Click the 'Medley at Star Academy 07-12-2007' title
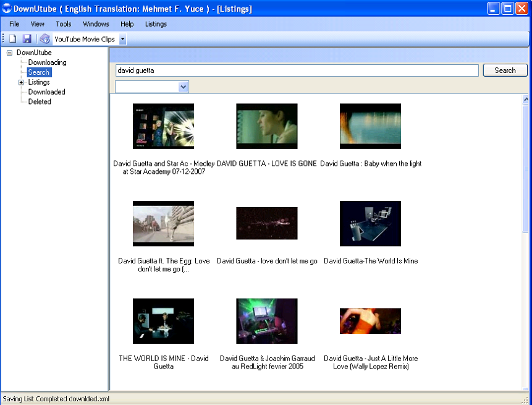This screenshot has height=405, width=532. click(x=164, y=168)
